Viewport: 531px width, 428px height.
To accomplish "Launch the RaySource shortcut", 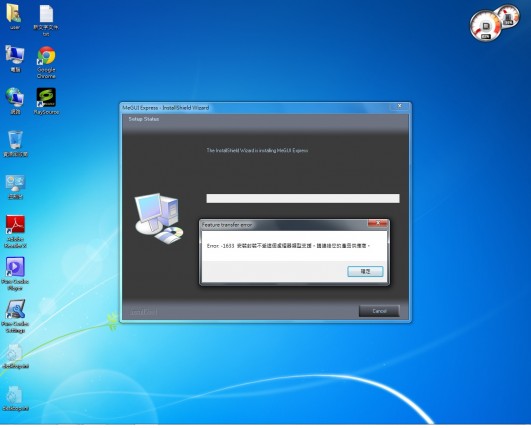I will [x=46, y=101].
